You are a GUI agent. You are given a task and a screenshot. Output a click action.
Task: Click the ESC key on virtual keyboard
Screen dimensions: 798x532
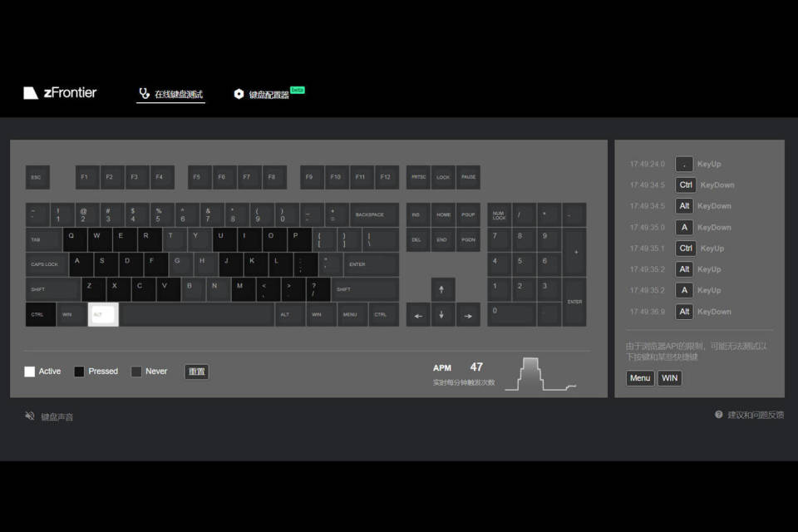coord(37,177)
